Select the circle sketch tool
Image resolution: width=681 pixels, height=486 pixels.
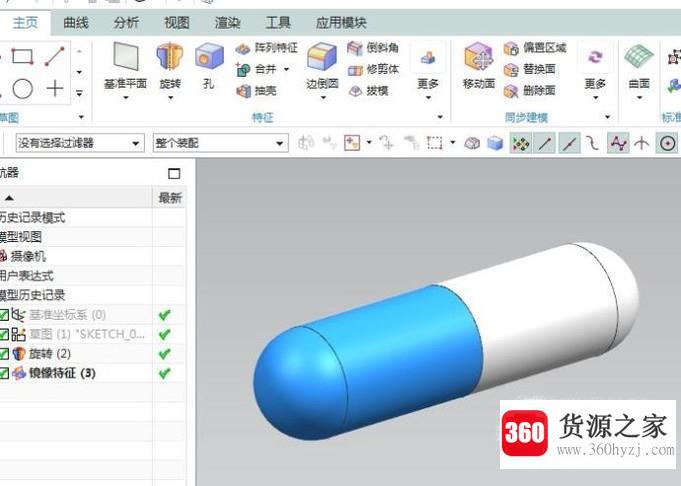point(23,89)
